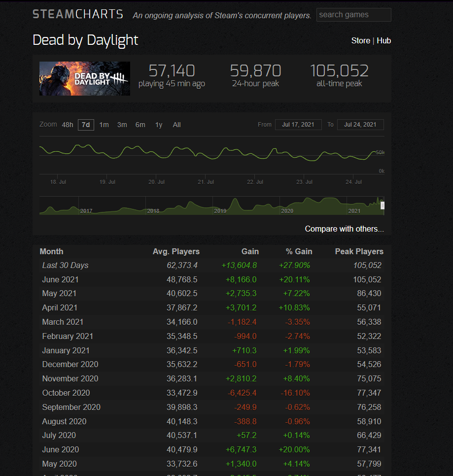
Task: Click the site tagline about concurrent players
Action: coord(222,15)
